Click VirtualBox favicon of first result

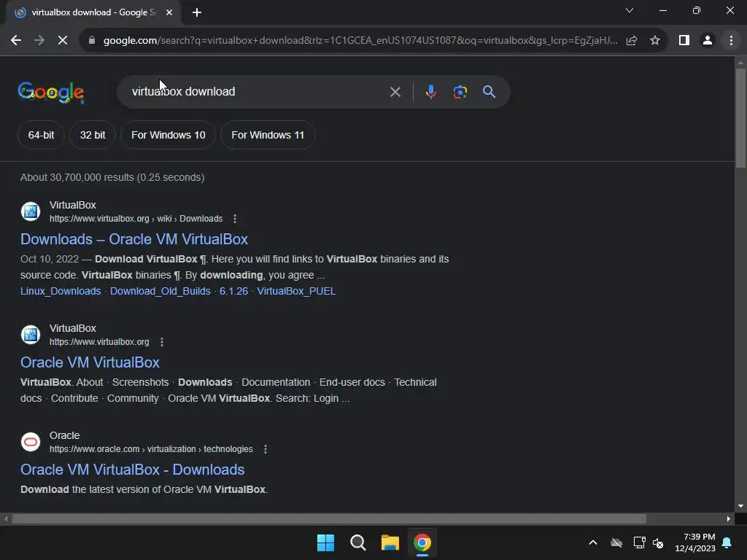coord(31,211)
